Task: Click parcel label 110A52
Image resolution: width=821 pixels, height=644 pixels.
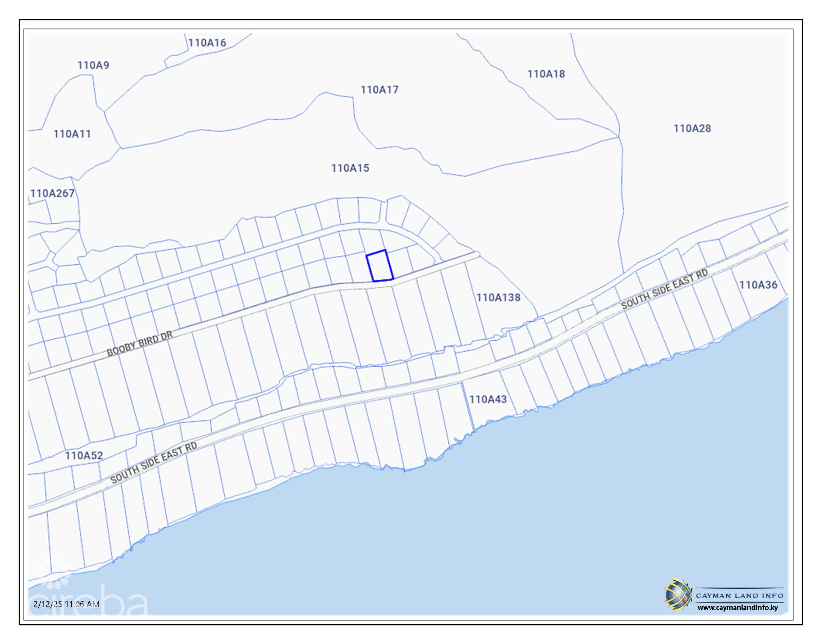Action: pos(84,455)
